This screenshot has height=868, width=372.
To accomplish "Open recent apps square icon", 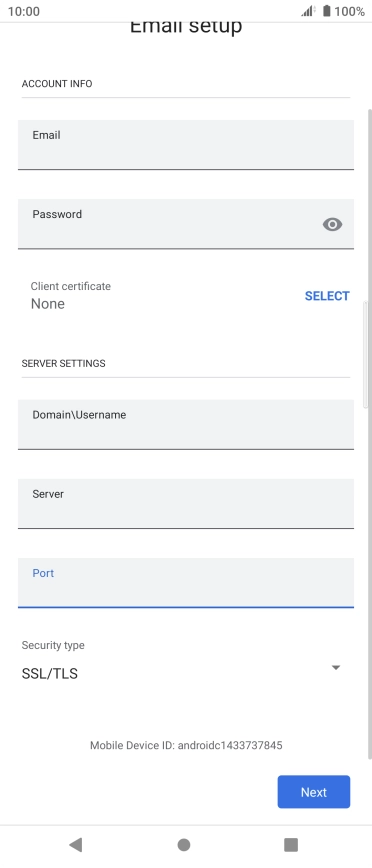I will pyautogui.click(x=291, y=844).
